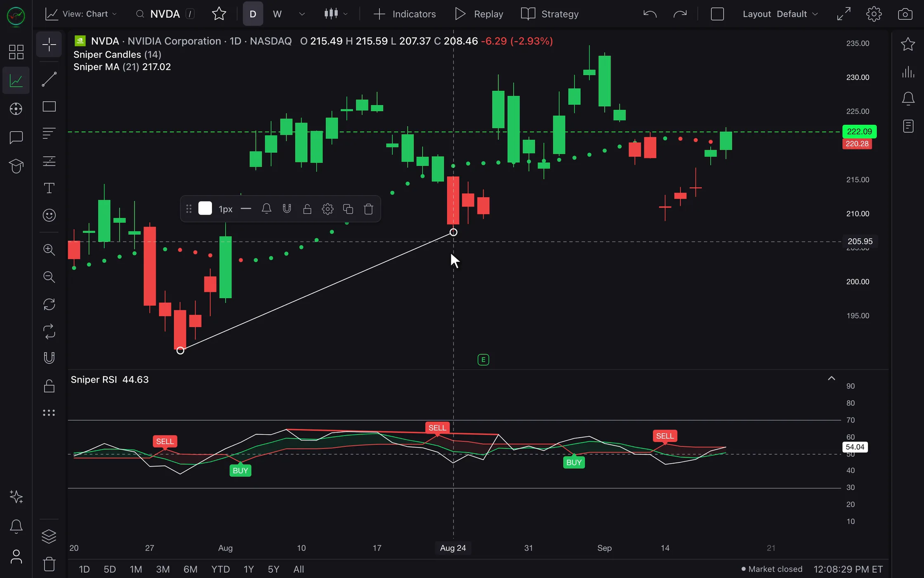Select the trend line drawing tool

49,79
